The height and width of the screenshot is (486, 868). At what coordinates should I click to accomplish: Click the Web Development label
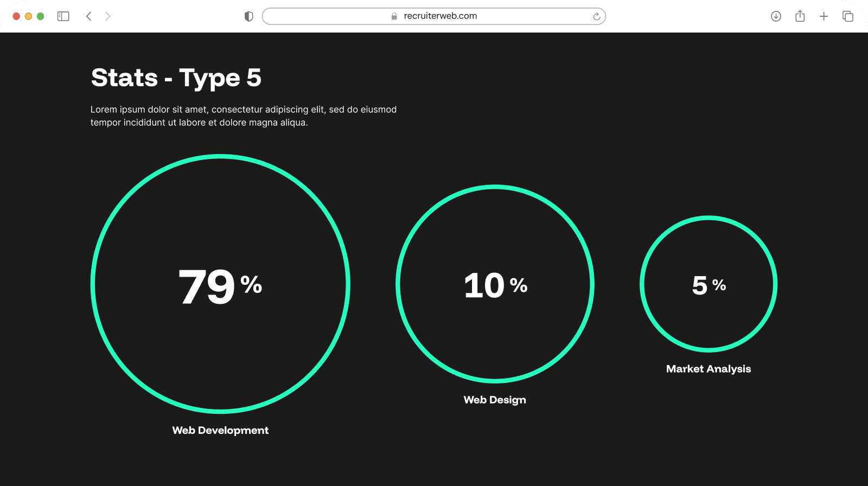point(220,430)
